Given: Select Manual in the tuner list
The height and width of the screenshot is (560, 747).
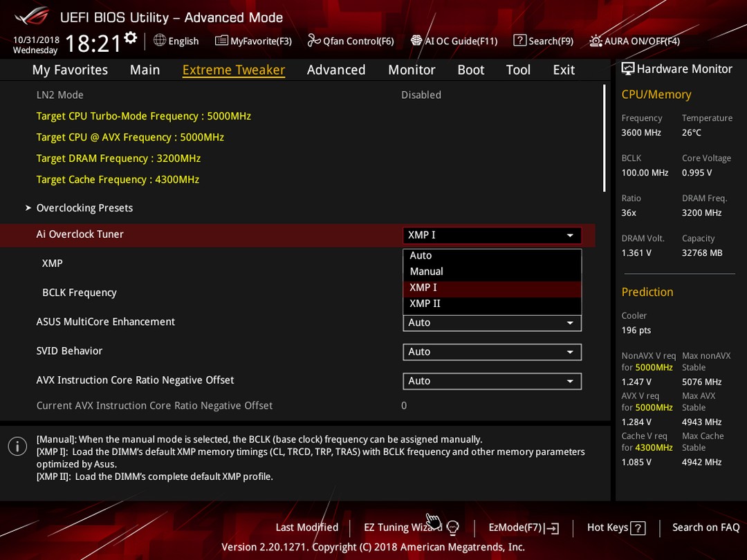Looking at the screenshot, I should pyautogui.click(x=492, y=272).
